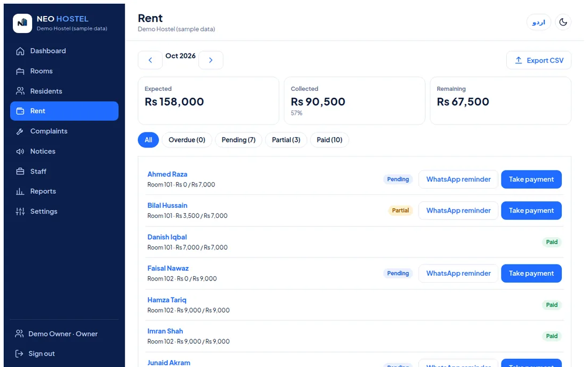Click the 57% collected percentage
588x367 pixels.
point(296,113)
